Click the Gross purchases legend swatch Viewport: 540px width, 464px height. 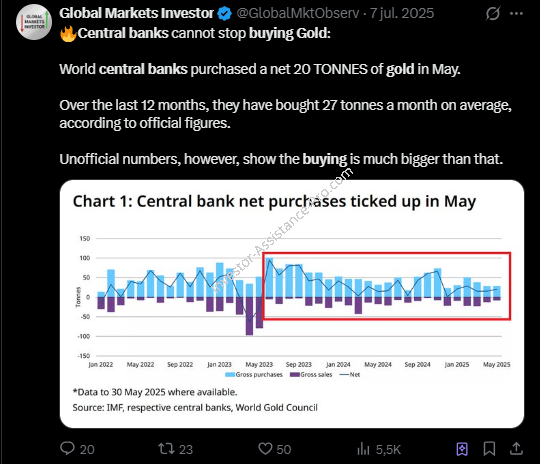pos(230,374)
